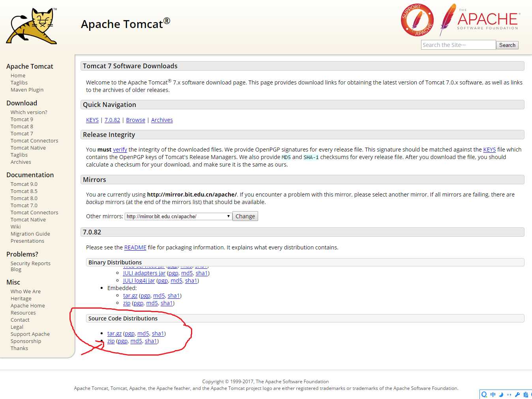Download the JULI adapters jar
532x399 pixels.
click(144, 273)
